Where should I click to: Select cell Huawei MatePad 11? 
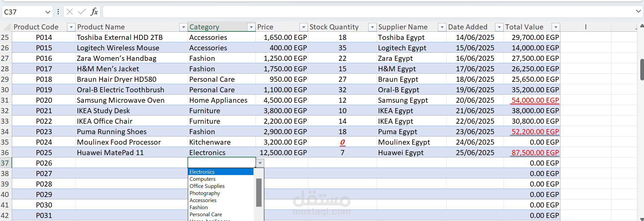132,153
